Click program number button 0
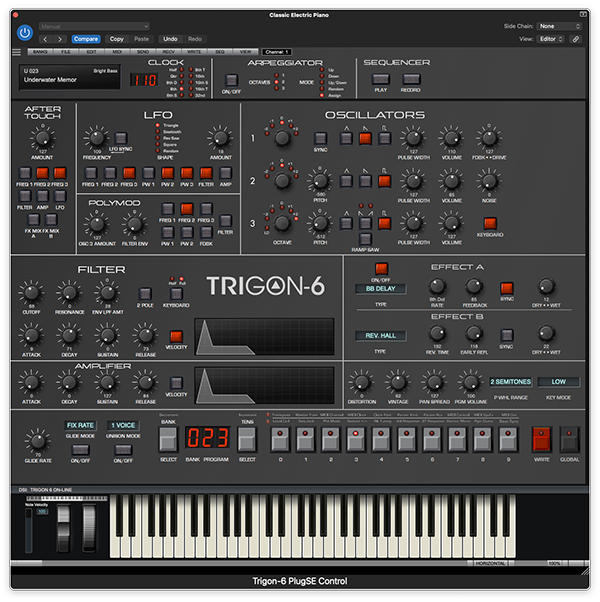This screenshot has width=600, height=602. [x=280, y=439]
